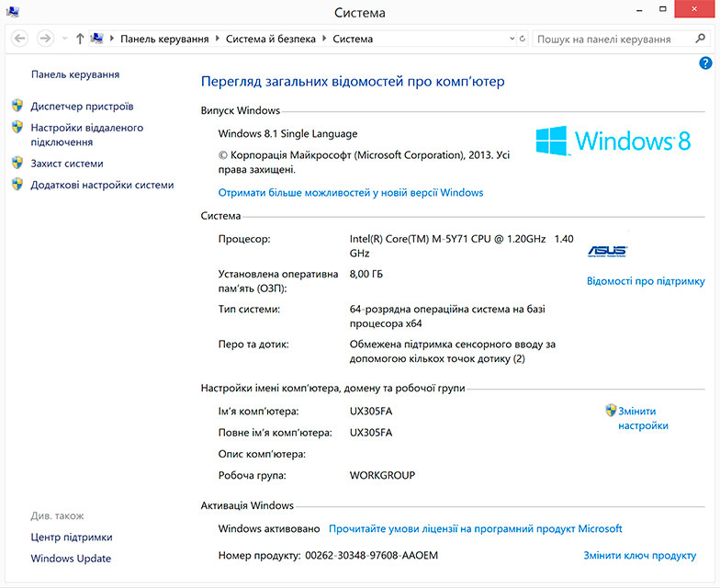Select WORKGROUP value
This screenshot has width=720, height=588.
pos(382,476)
